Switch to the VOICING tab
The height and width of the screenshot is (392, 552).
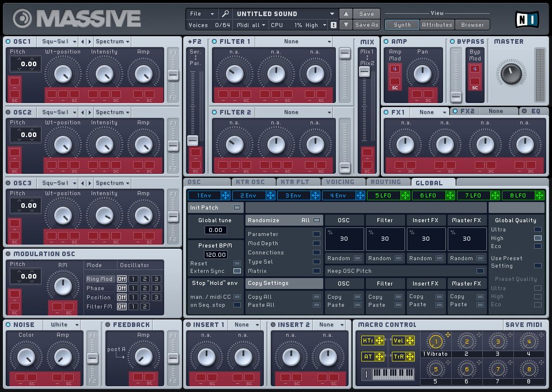(x=343, y=182)
